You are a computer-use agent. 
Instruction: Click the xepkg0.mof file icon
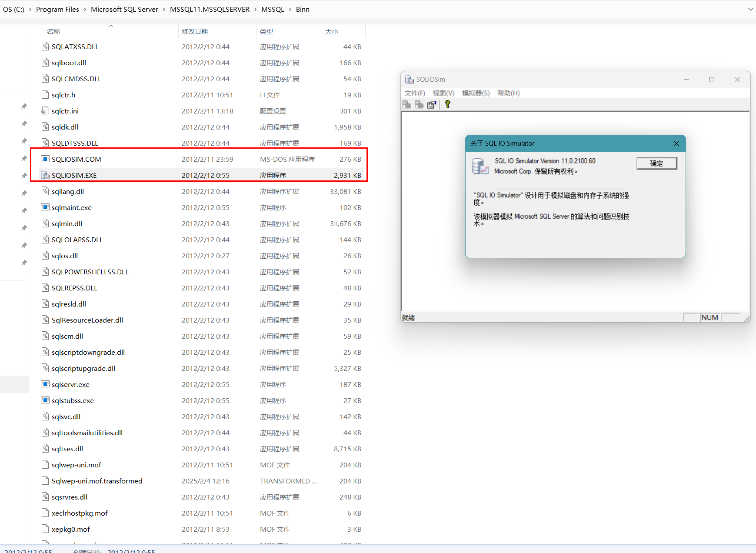[x=45, y=529]
